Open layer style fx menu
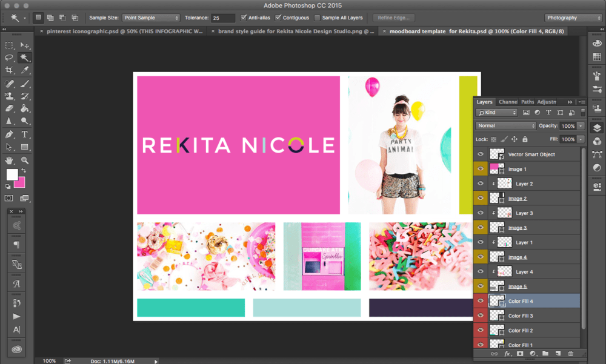This screenshot has width=606, height=364. (x=507, y=354)
